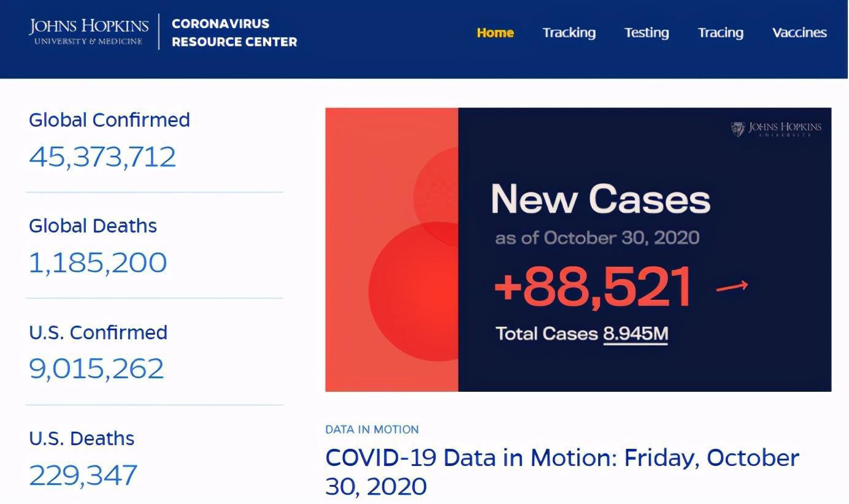Select the 9,015,262 U.S. confirmed number
This screenshot has width=849, height=504.
click(96, 368)
